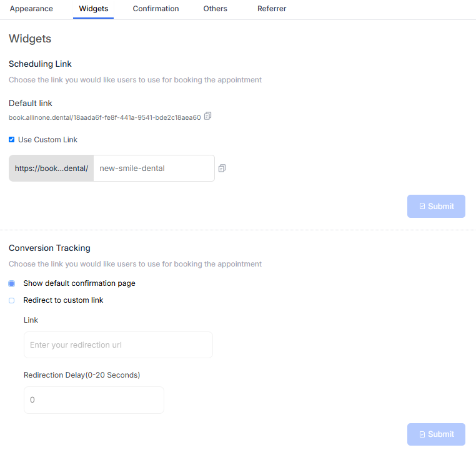Click the custom link slug input field
This screenshot has width=476, height=455.
click(154, 169)
